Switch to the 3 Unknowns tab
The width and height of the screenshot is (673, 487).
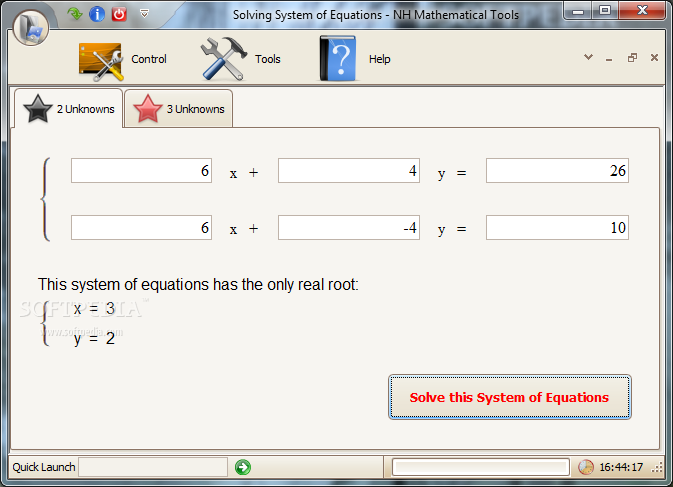coord(179,109)
